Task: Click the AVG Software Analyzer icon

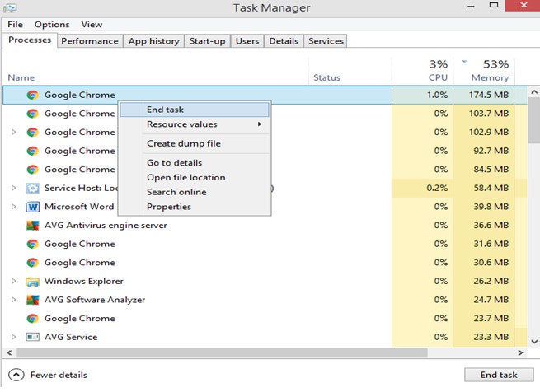Action: point(32,300)
